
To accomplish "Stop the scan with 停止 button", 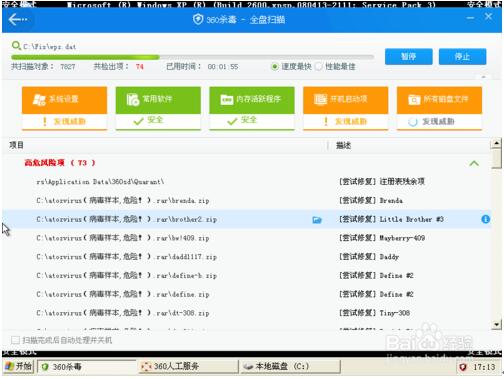I will click(462, 56).
